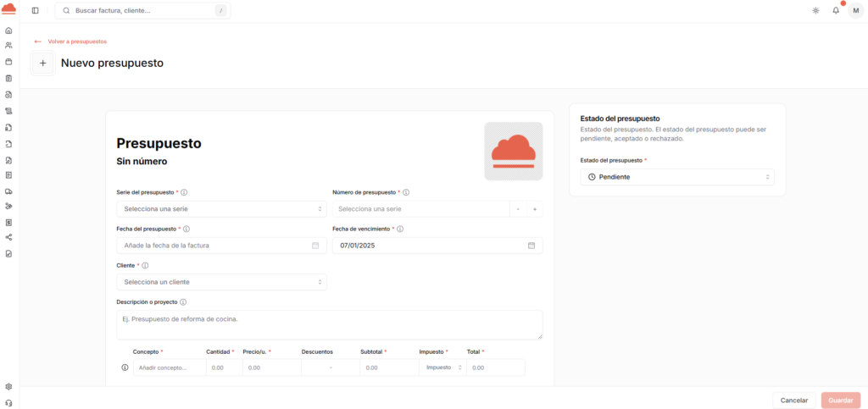The height and width of the screenshot is (409, 868).
Task: Click the truck icon in sidebar
Action: (8, 191)
